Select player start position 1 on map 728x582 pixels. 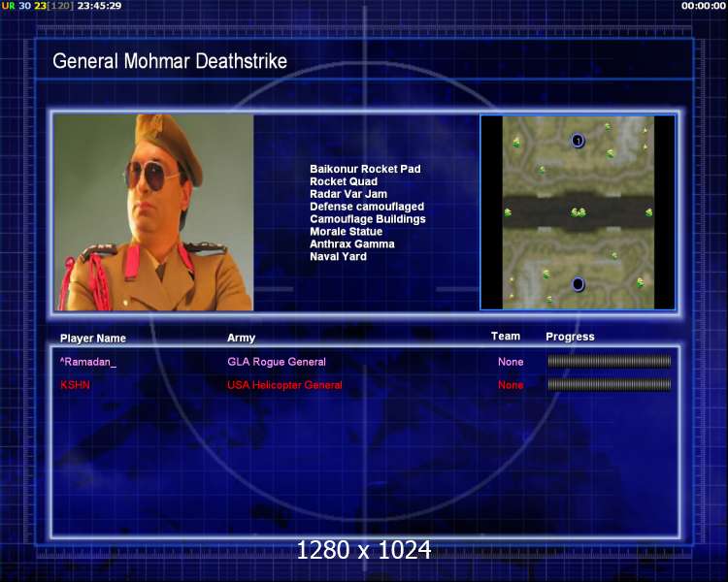(578, 140)
